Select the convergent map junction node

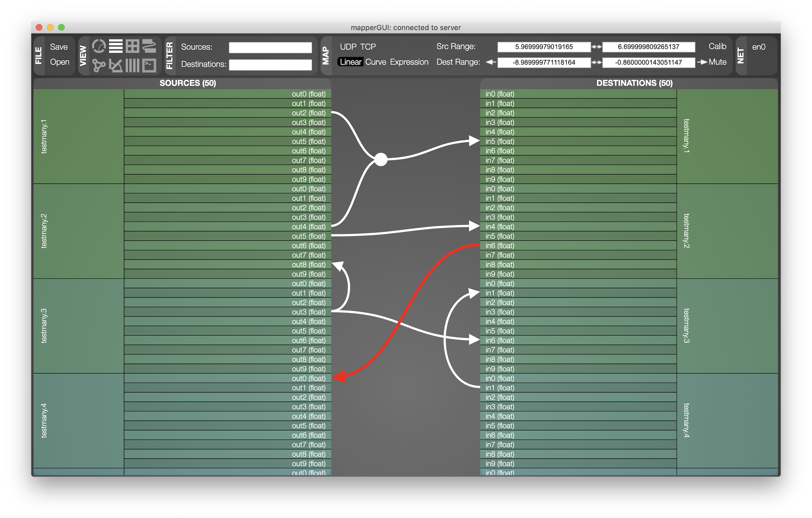[381, 160]
